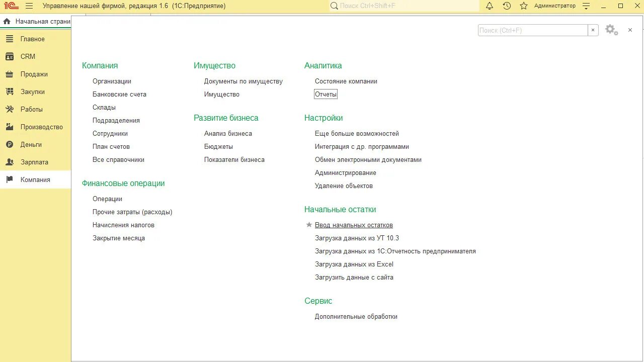
Task: Open Анализ бизнеса link
Action: [228, 133]
